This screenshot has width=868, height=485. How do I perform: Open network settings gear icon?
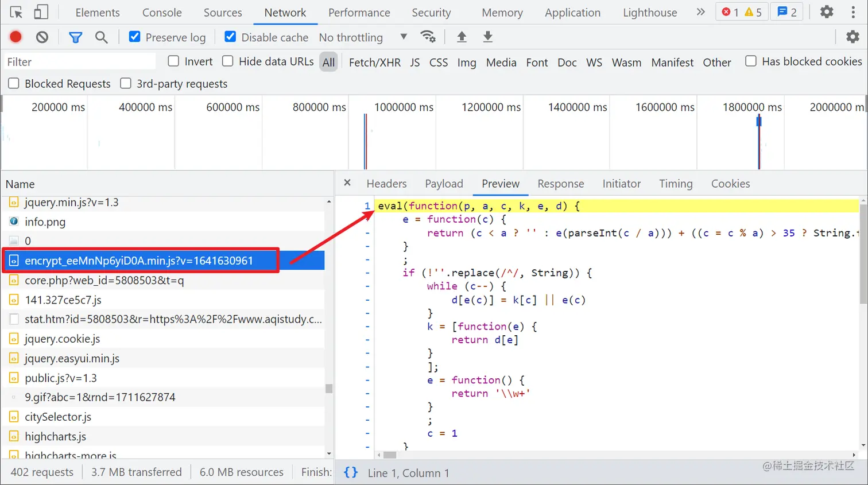[x=853, y=37]
